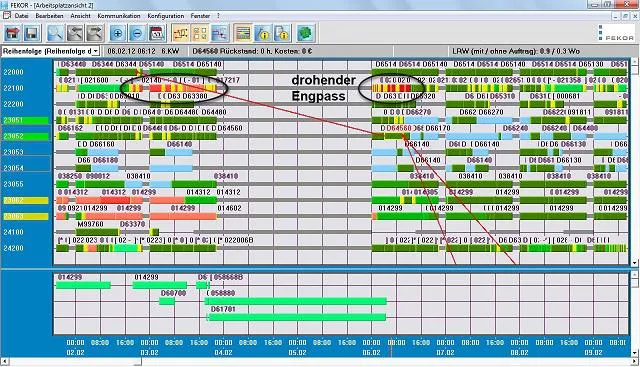Select workstation row 23054

pos(13,168)
